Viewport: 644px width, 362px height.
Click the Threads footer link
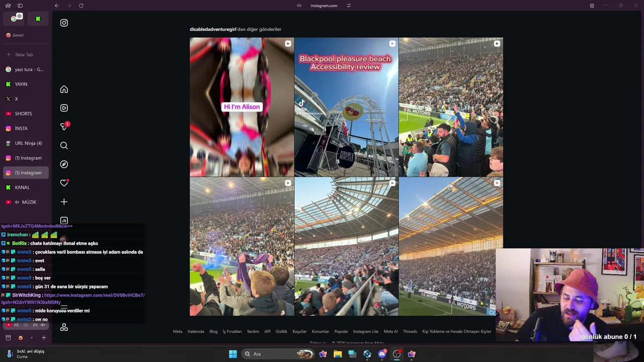point(410,331)
